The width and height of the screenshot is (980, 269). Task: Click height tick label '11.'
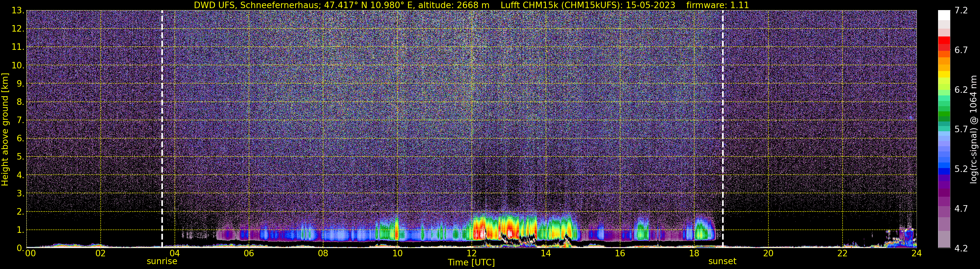click(x=18, y=47)
